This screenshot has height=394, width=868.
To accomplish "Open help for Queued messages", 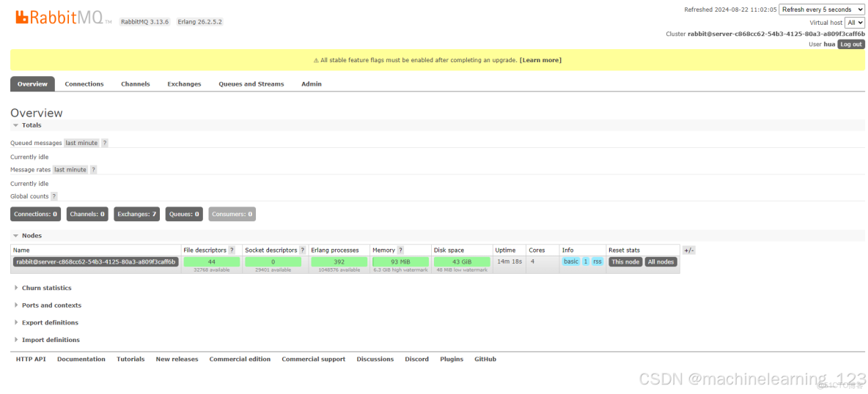I will tap(105, 143).
